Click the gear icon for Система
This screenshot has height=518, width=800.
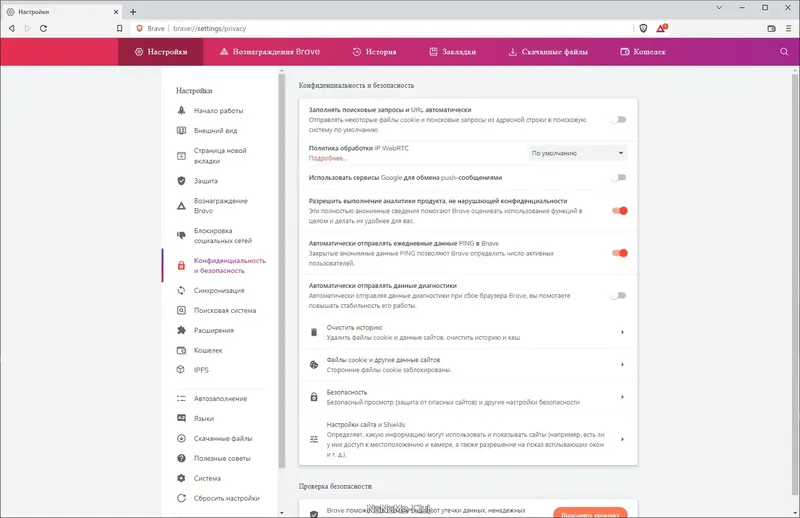[181, 478]
